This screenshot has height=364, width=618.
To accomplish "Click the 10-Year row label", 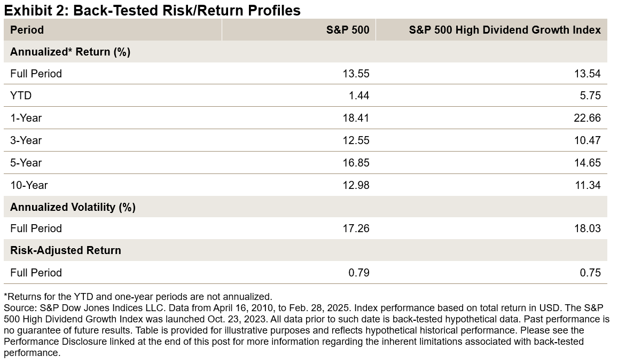I will click(29, 185).
